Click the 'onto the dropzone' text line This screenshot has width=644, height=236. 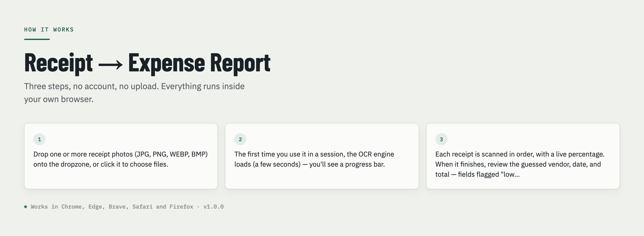coord(101,164)
